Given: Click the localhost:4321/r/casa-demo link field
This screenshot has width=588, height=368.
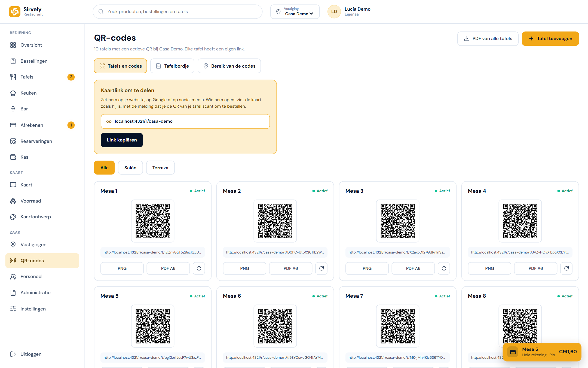Looking at the screenshot, I should click(185, 121).
